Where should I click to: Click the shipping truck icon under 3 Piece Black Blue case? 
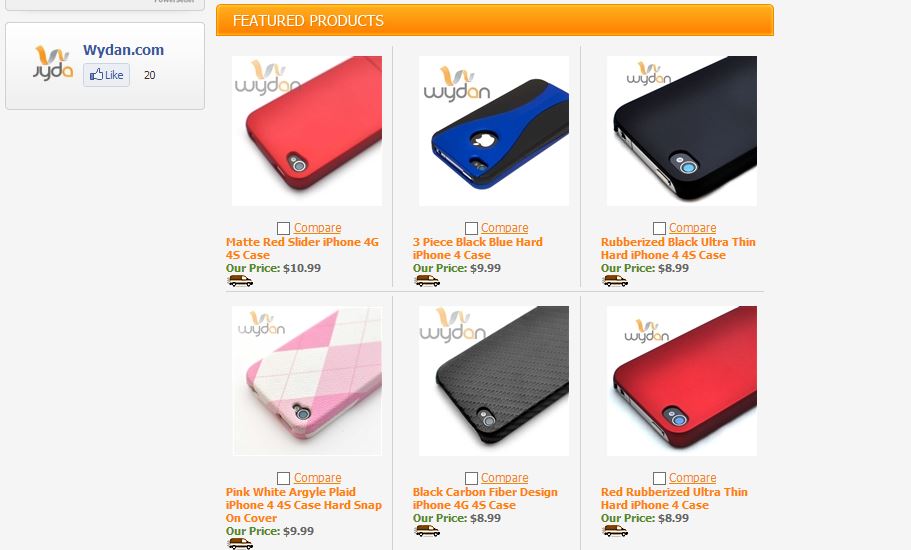click(427, 281)
